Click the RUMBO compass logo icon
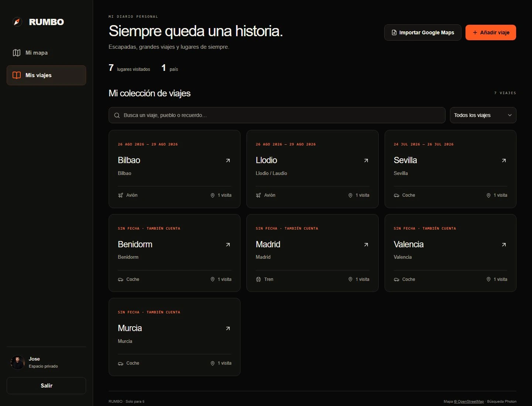 (x=17, y=22)
